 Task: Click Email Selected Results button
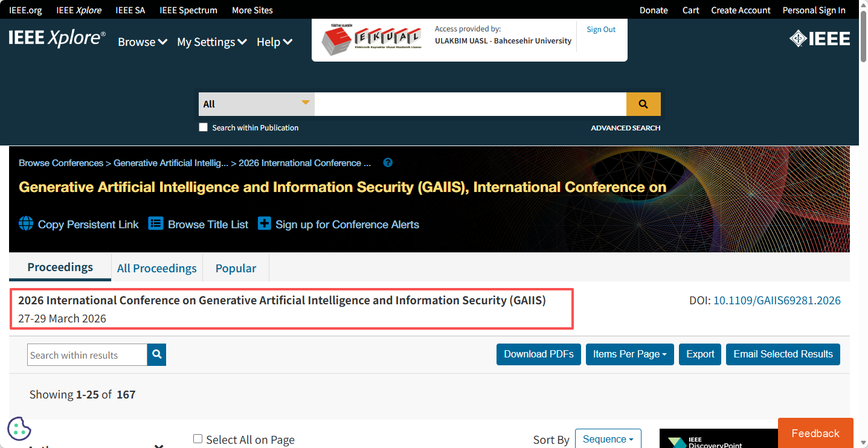(783, 354)
